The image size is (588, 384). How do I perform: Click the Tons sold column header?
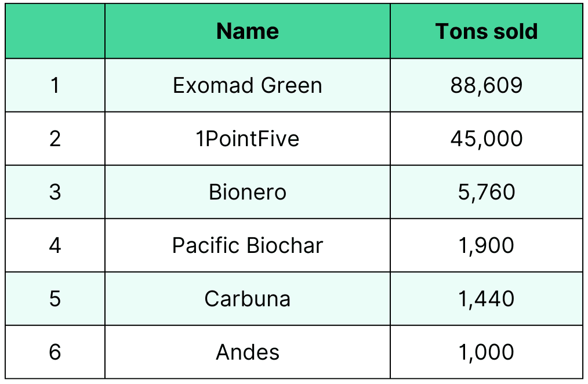click(487, 31)
